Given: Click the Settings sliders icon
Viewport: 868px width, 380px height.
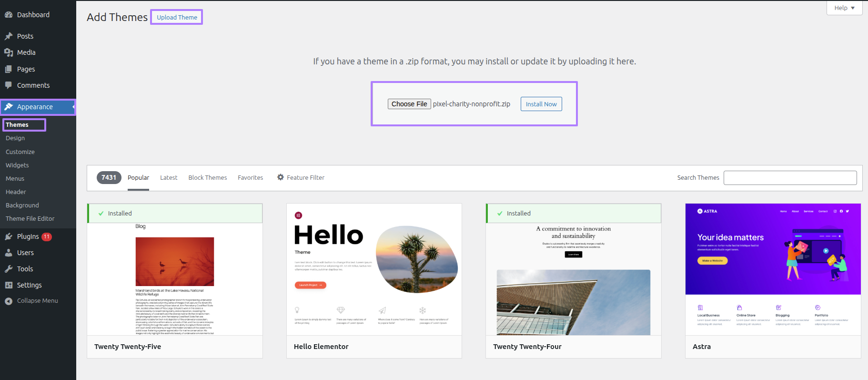Looking at the screenshot, I should pyautogui.click(x=9, y=285).
